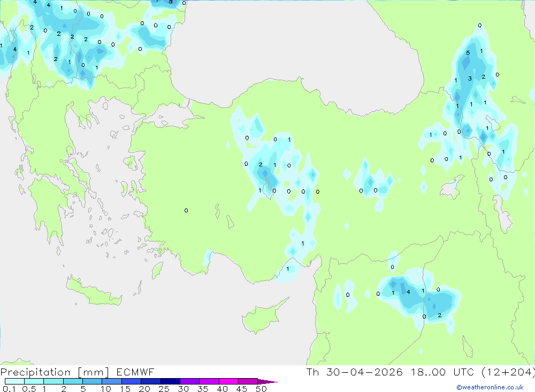Viewport: 535px width, 392px height.
Task: Pick the 15–20 mm legend color swatch
Action: coord(131,381)
